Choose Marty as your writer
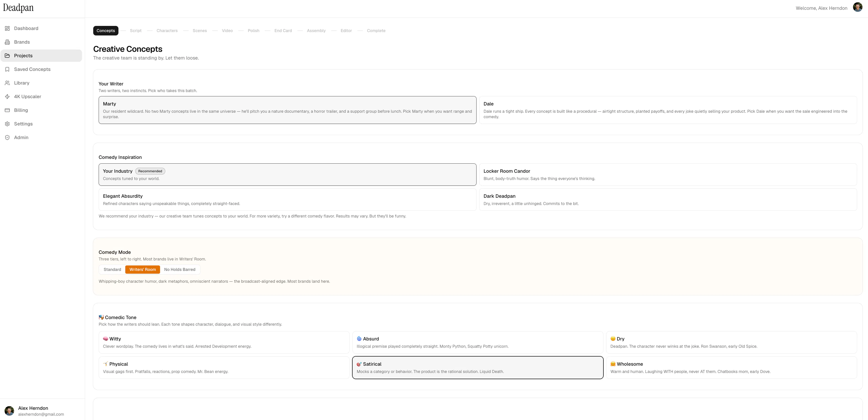The height and width of the screenshot is (420, 868). click(x=287, y=110)
